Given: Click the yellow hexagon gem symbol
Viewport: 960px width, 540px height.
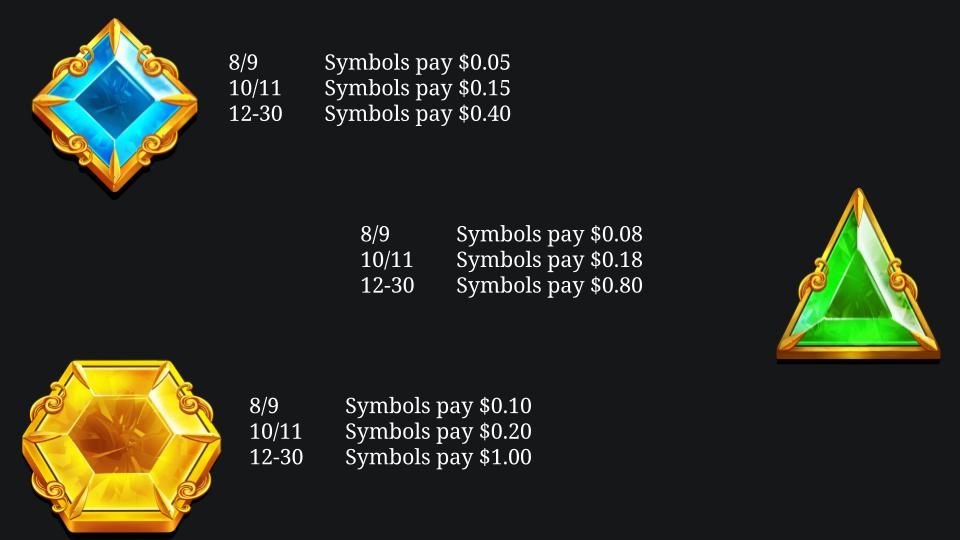Looking at the screenshot, I should coord(121,446).
